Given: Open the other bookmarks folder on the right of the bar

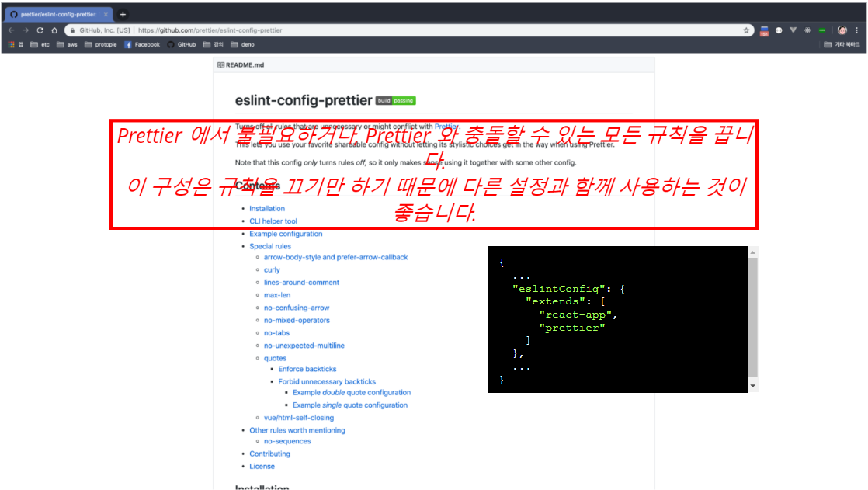Looking at the screenshot, I should click(842, 44).
